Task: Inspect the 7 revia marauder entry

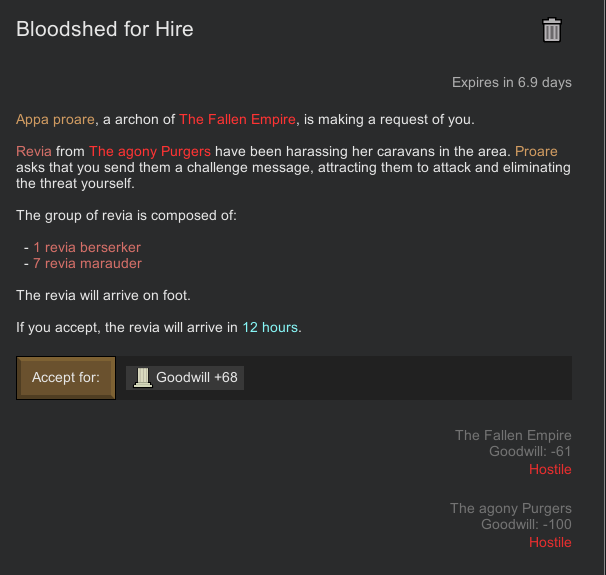Action: (x=87, y=264)
